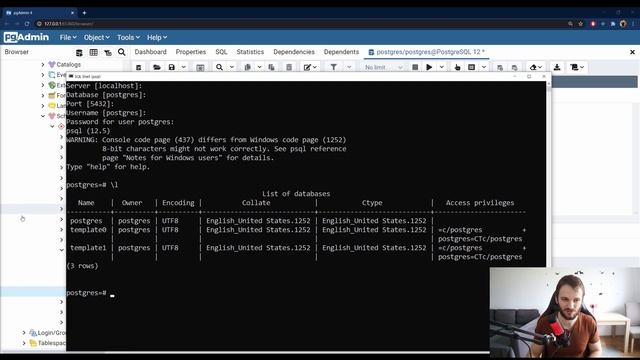640x360 pixels.
Task: Click the Explain Analyze icon
Action: [471, 67]
